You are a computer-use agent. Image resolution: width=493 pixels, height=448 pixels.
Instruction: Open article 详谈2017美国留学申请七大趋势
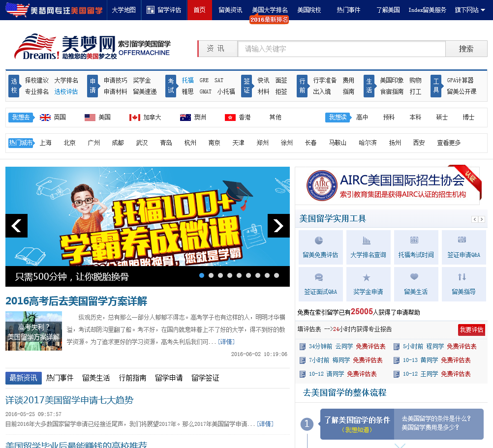[x=69, y=400]
